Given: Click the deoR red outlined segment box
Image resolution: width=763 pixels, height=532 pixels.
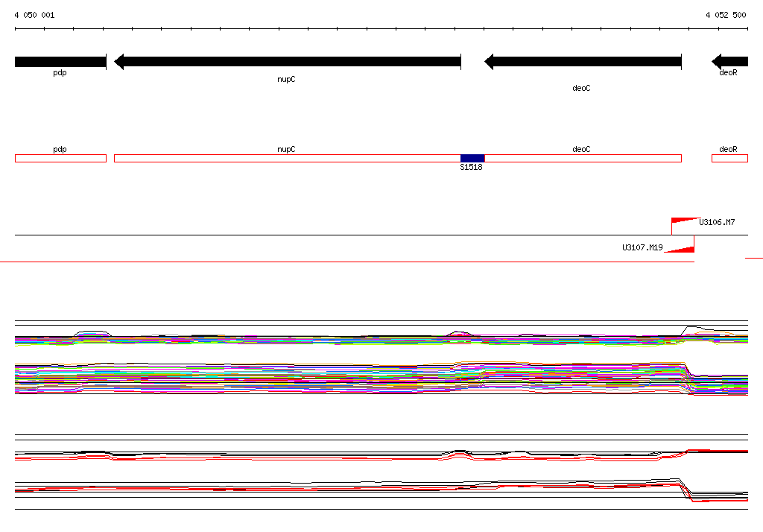Looking at the screenshot, I should click(x=729, y=158).
